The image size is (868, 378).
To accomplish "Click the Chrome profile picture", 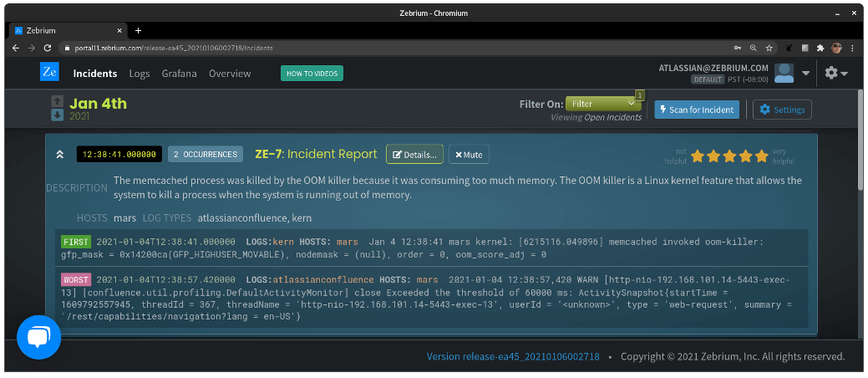I will [x=836, y=48].
